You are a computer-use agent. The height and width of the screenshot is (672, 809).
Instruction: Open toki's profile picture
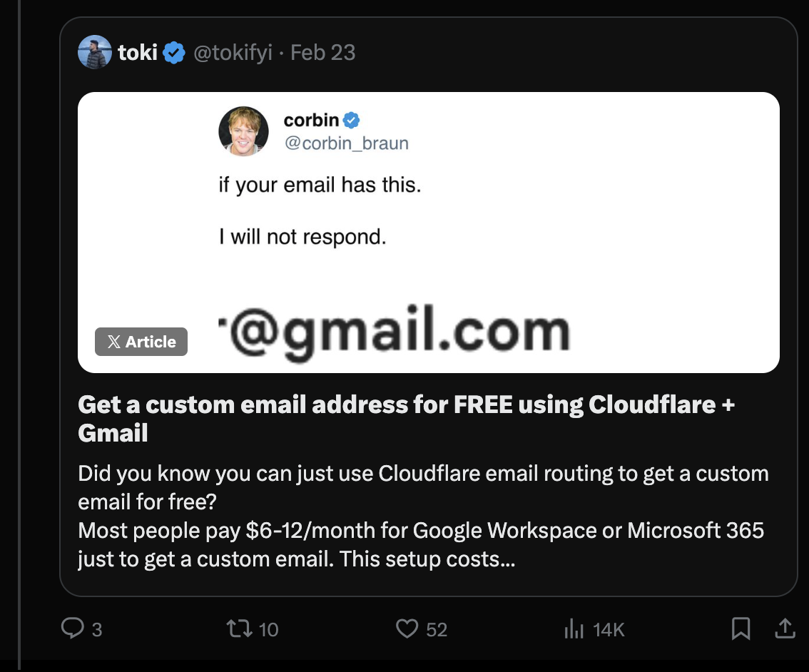coord(94,53)
